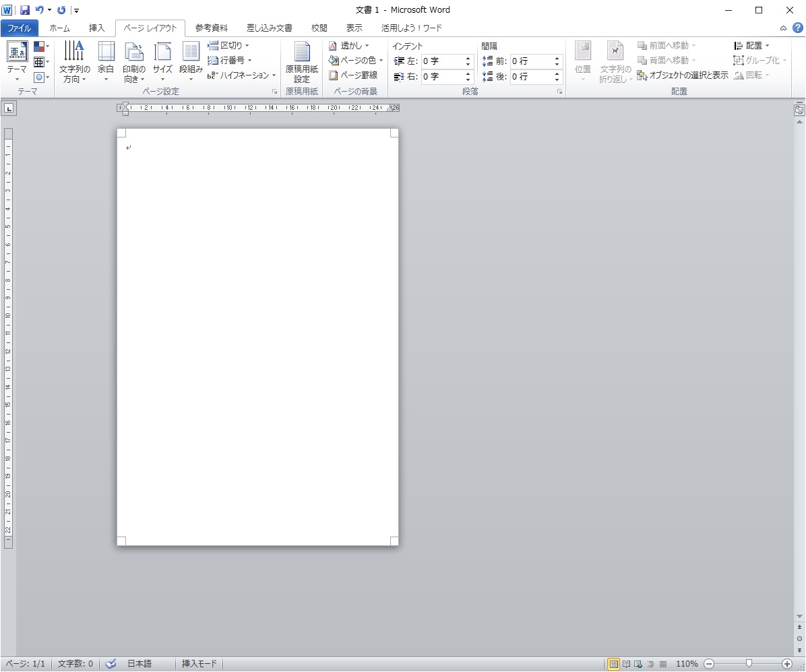Switch to Print Layout view
The width and height of the screenshot is (806, 672).
(x=613, y=664)
